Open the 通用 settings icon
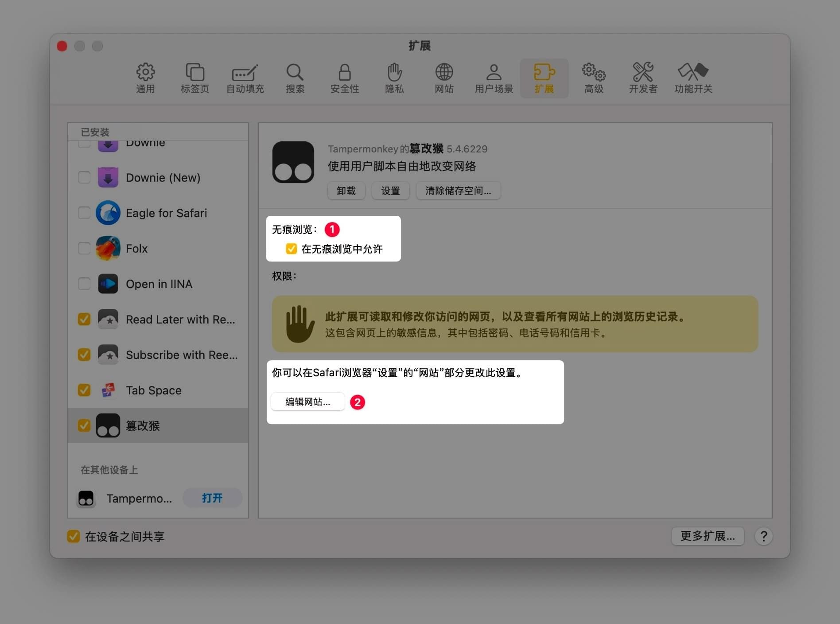Image resolution: width=840 pixels, height=624 pixels. click(145, 78)
